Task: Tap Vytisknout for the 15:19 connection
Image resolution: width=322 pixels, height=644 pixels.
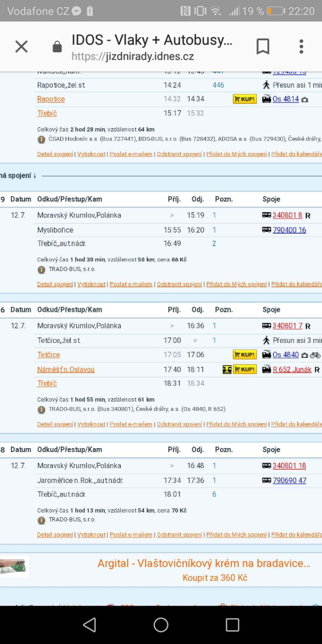Action: point(91,284)
